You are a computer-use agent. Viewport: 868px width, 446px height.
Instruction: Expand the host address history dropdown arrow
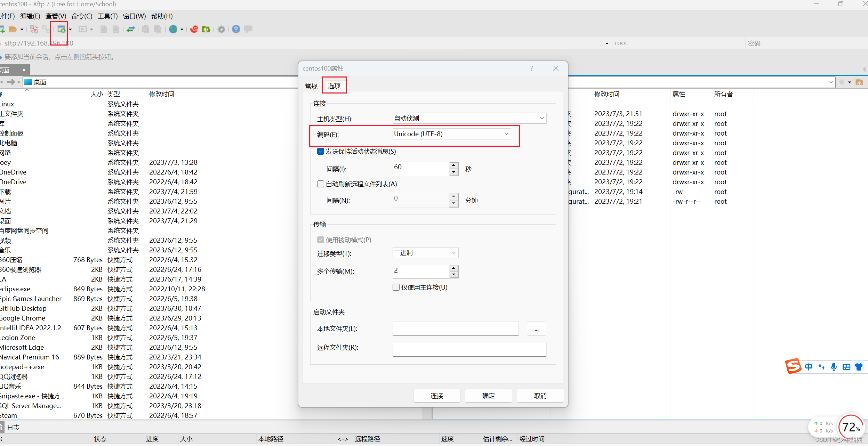point(607,43)
